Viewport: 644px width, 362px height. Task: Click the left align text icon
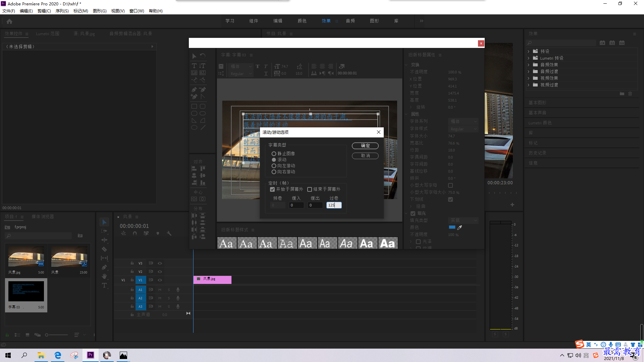click(x=314, y=66)
